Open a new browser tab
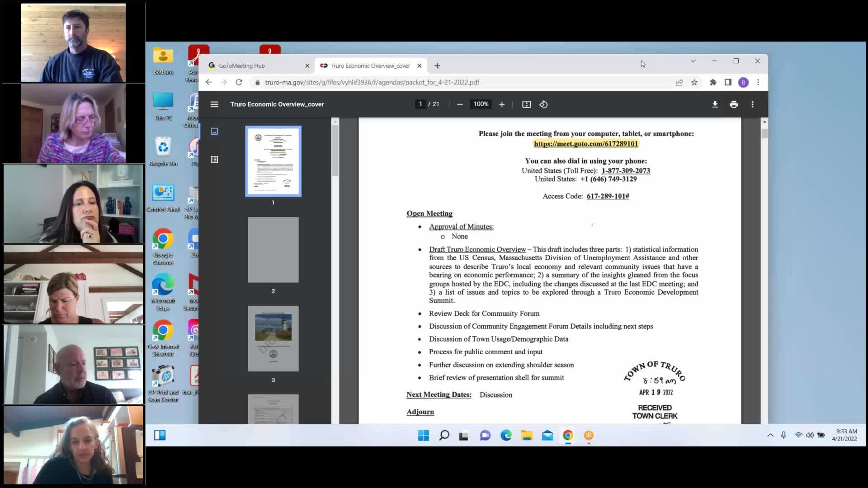The image size is (868, 488). [437, 66]
